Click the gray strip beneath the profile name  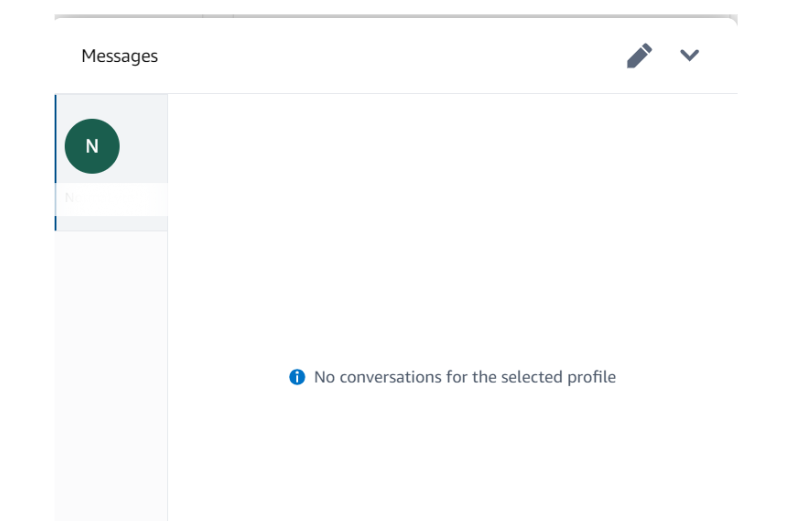[112, 224]
